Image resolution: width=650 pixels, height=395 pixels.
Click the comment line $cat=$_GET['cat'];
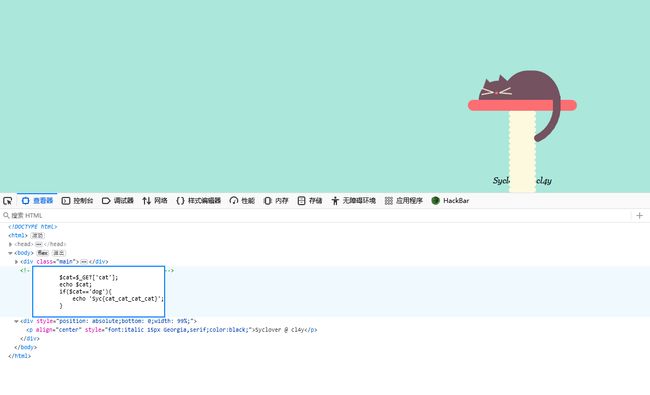coord(88,277)
